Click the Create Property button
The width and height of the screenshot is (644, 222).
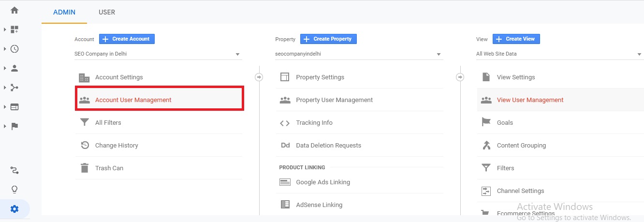(328, 39)
